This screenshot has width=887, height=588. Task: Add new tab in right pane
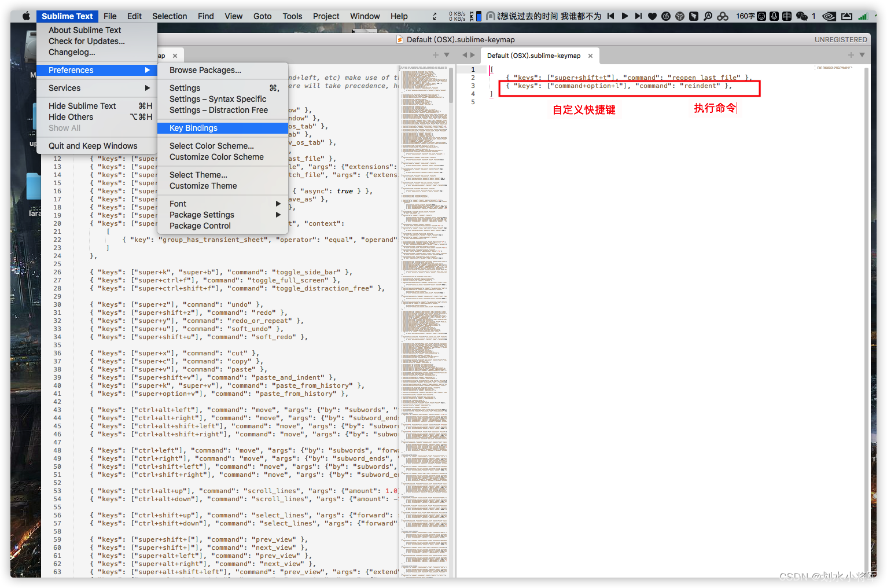tap(851, 55)
